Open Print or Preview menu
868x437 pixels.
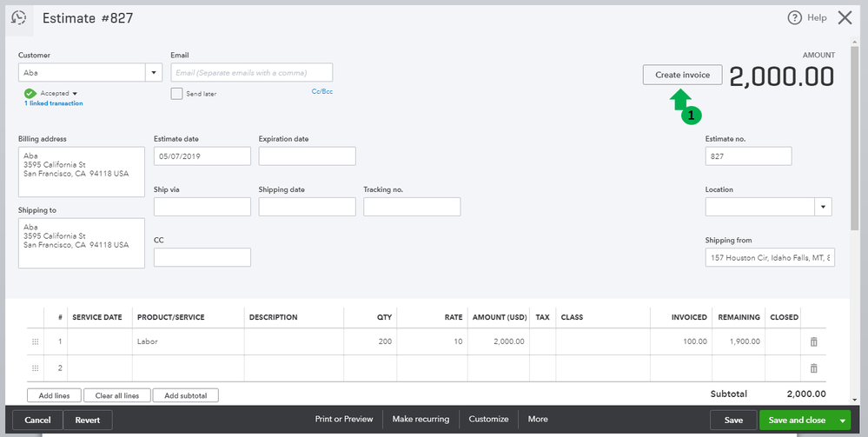point(344,419)
